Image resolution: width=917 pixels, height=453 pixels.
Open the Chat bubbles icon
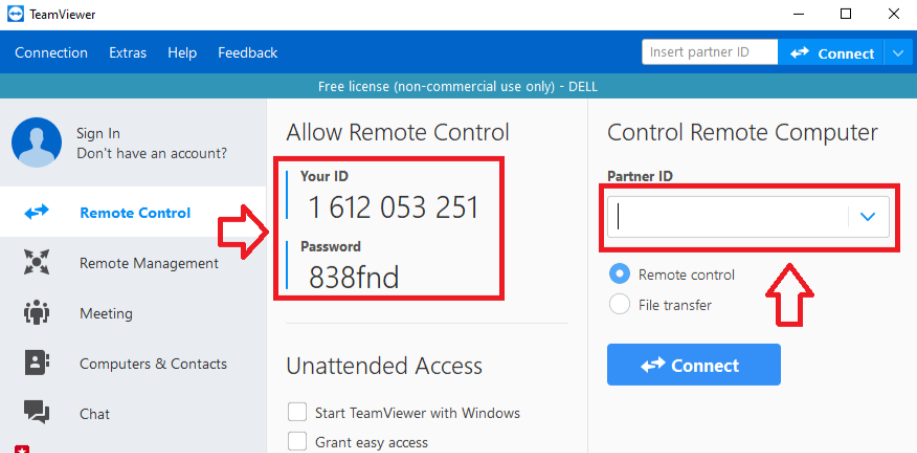point(36,413)
